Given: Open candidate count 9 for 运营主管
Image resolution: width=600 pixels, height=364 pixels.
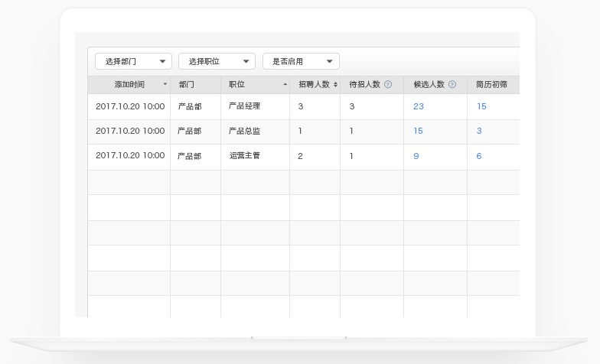Looking at the screenshot, I should (x=416, y=156).
